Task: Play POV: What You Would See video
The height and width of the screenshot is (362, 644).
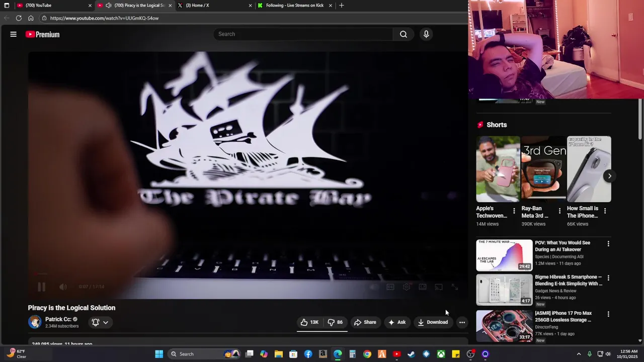Action: [x=504, y=255]
